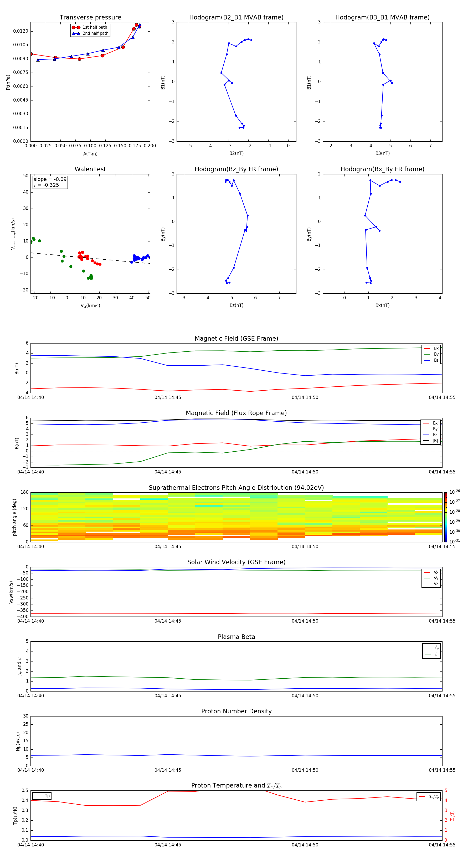
Task: Click the red Te/Tp right-axis label
Action: 453,815
